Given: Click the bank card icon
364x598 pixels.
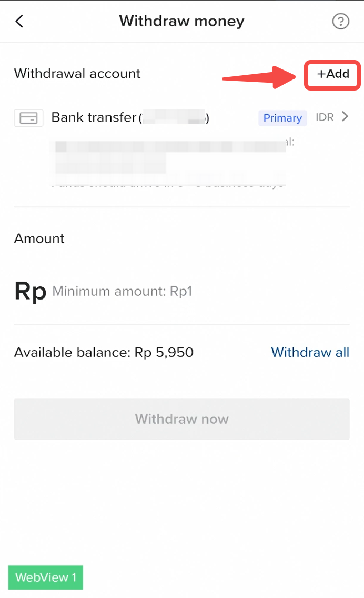Looking at the screenshot, I should pyautogui.click(x=28, y=118).
